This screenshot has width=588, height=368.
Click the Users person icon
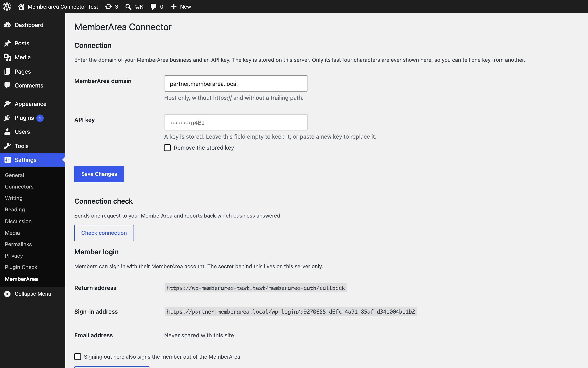(x=7, y=132)
